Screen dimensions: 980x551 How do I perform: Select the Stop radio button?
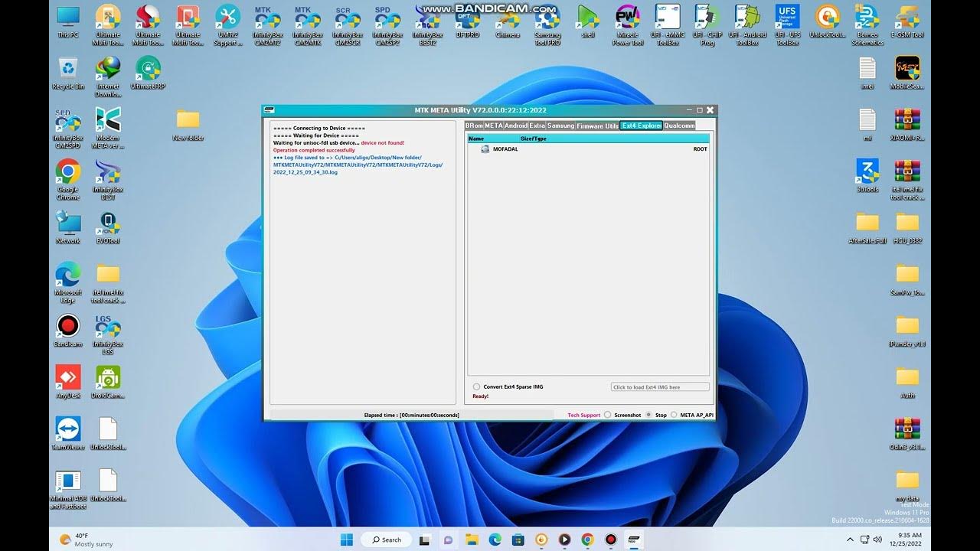[x=649, y=415]
